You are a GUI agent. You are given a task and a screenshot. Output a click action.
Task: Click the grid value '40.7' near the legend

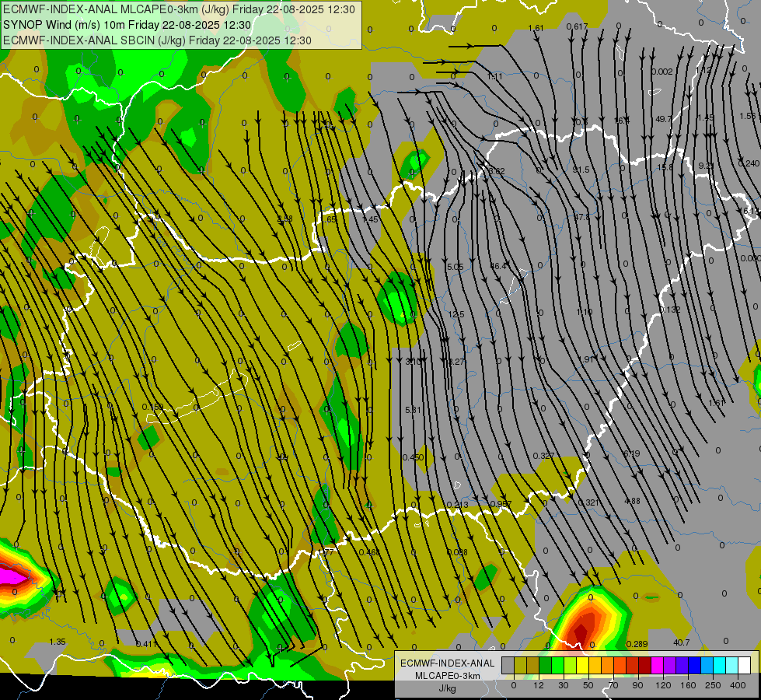(x=682, y=642)
